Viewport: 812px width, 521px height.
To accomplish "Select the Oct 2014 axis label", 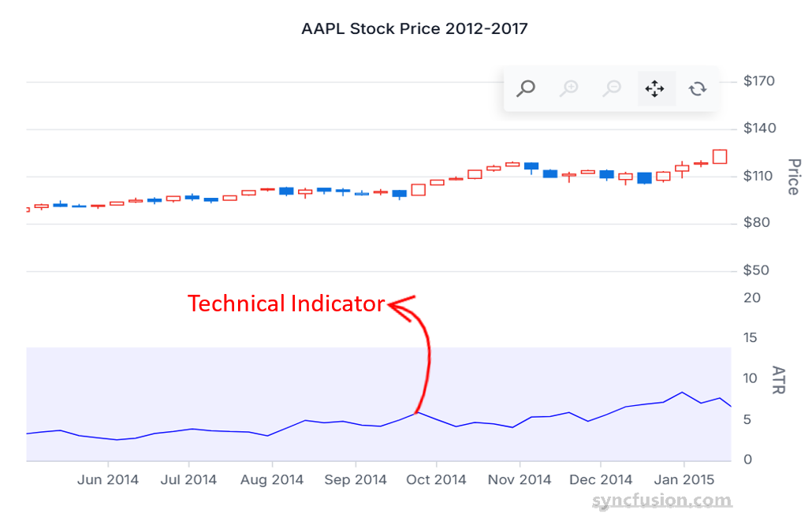I will click(x=436, y=479).
